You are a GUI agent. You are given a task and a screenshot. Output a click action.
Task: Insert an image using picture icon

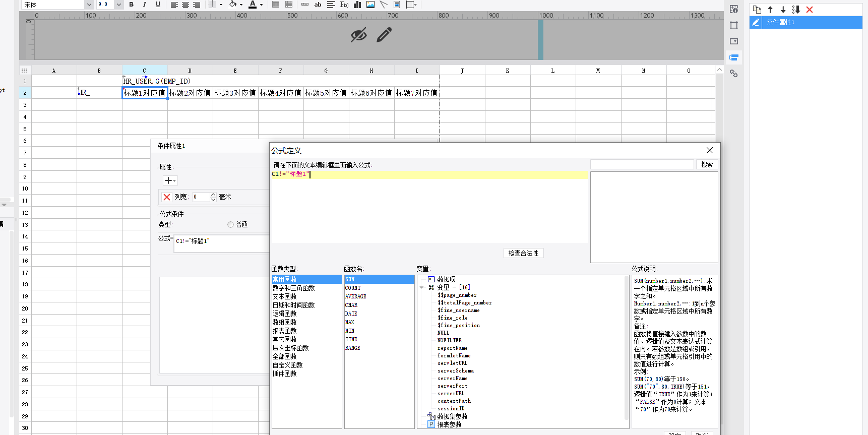click(370, 5)
